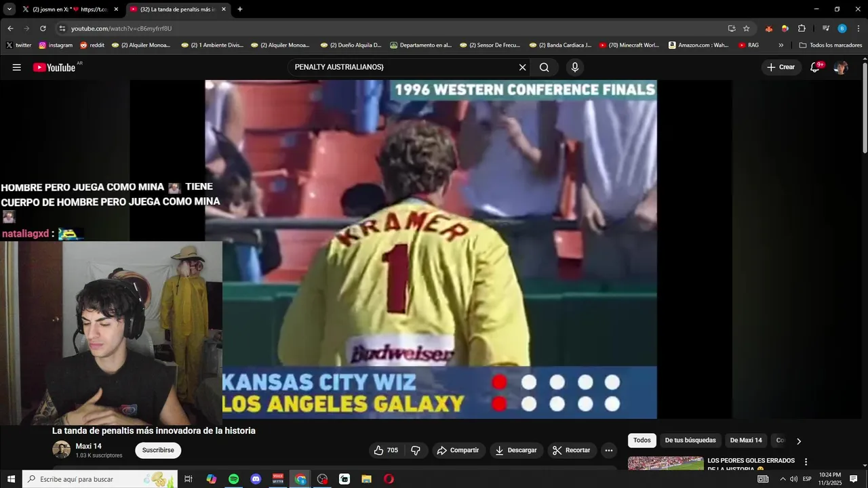Show more filter chips with right arrow

coord(798,441)
